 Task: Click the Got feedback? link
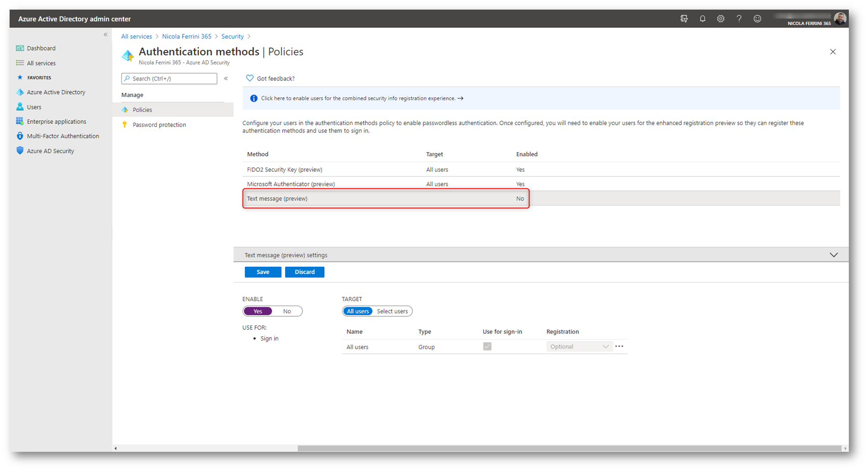pyautogui.click(x=275, y=79)
